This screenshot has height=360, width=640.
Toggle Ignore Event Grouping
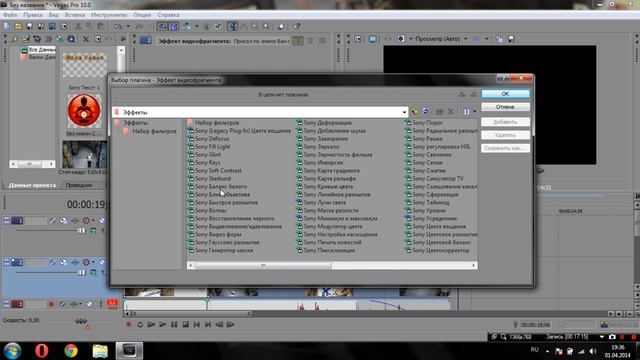(x=218, y=27)
